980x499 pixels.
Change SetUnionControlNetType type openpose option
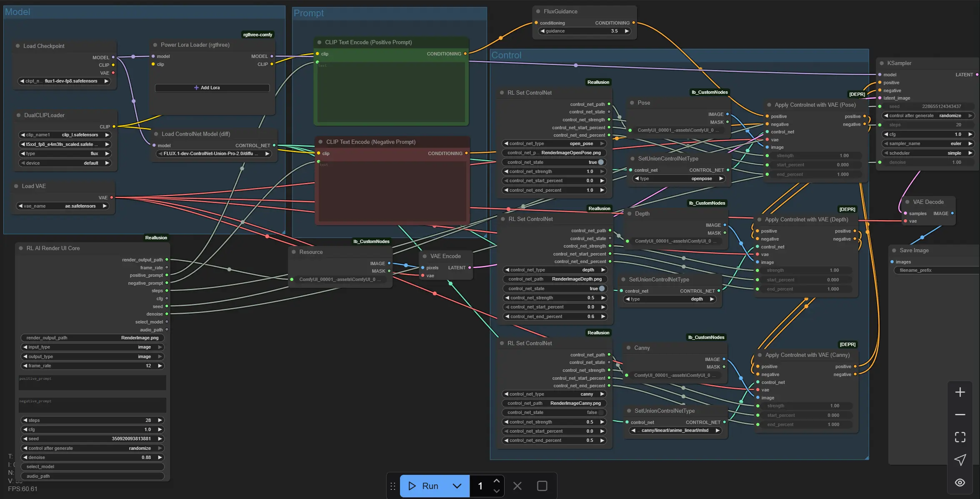pos(679,178)
